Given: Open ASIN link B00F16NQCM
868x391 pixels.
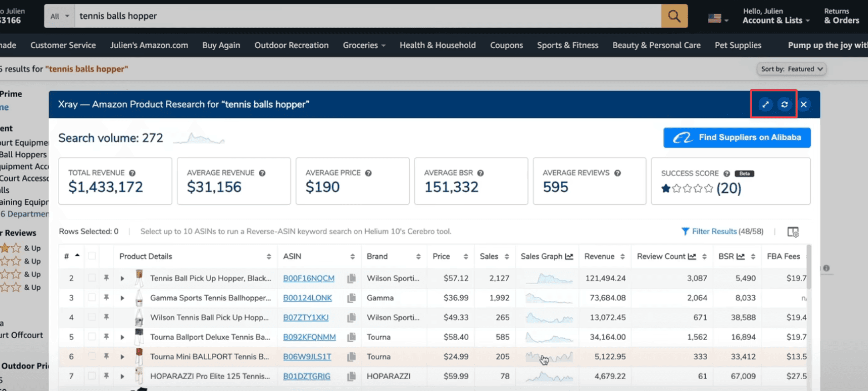Looking at the screenshot, I should [309, 278].
